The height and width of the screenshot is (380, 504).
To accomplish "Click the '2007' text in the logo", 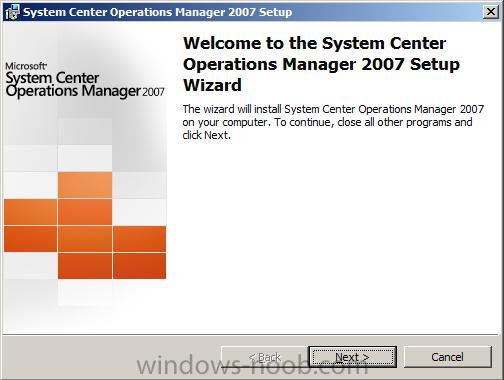I will 153,92.
